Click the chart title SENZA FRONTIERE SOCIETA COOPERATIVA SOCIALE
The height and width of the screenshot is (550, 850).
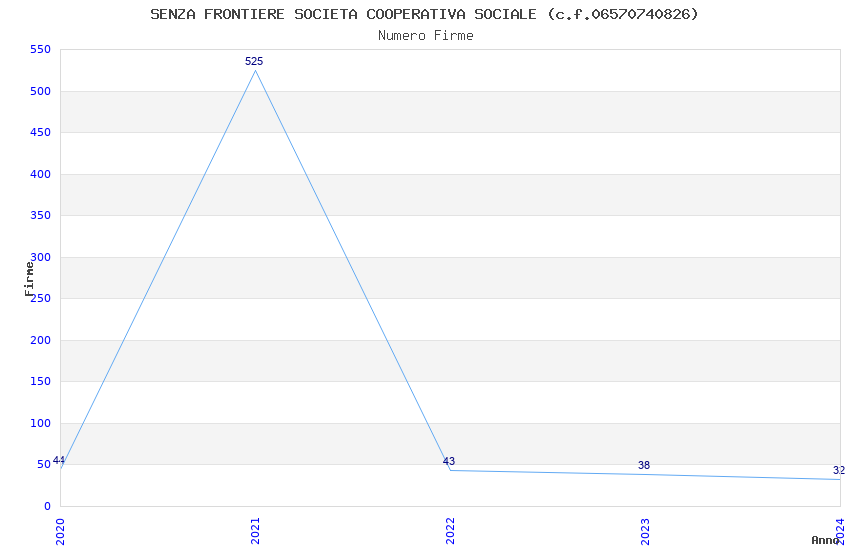coord(424,14)
